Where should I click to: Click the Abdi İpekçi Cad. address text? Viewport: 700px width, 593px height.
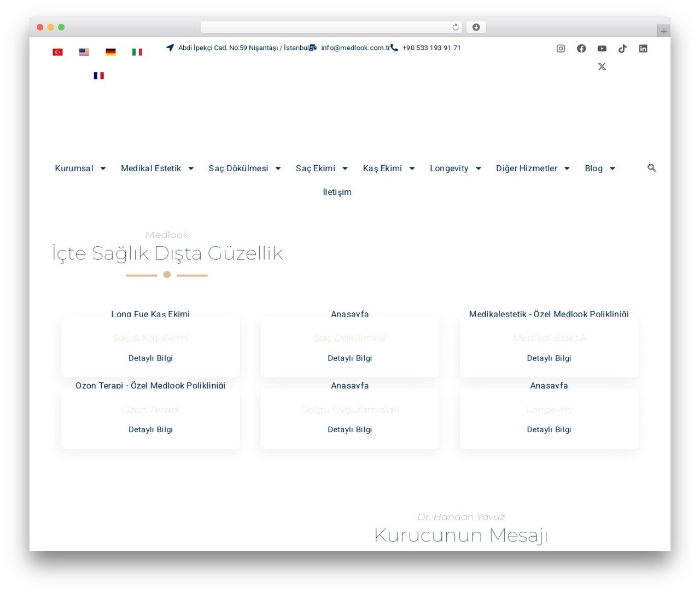coord(243,48)
